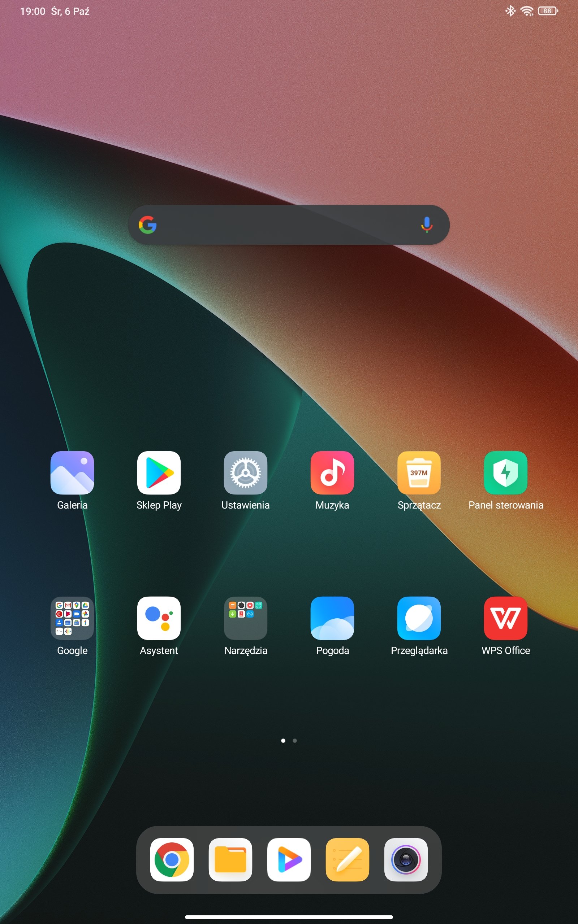Open WPS Office app

(x=506, y=618)
